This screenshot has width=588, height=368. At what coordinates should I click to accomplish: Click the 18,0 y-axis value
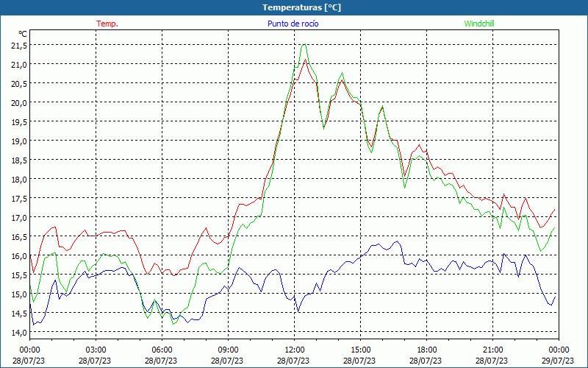[x=19, y=180]
